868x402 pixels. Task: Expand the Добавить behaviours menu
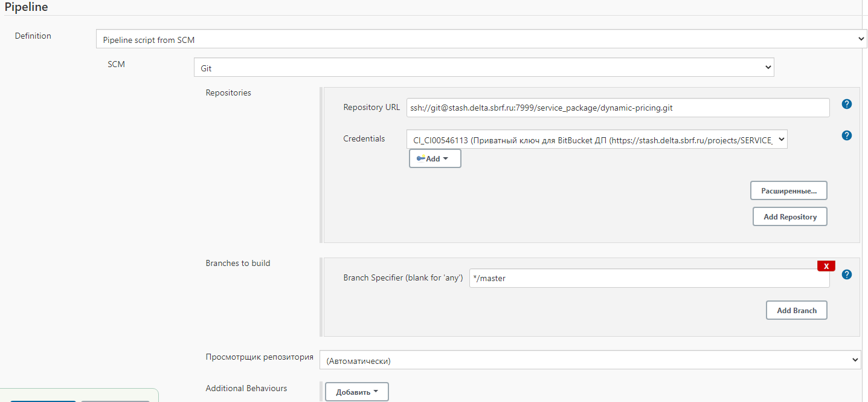click(357, 392)
